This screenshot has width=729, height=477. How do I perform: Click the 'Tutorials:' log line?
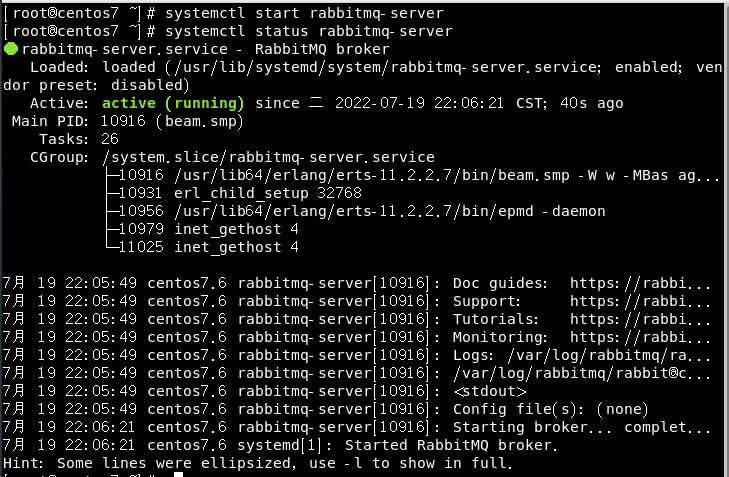pos(357,319)
